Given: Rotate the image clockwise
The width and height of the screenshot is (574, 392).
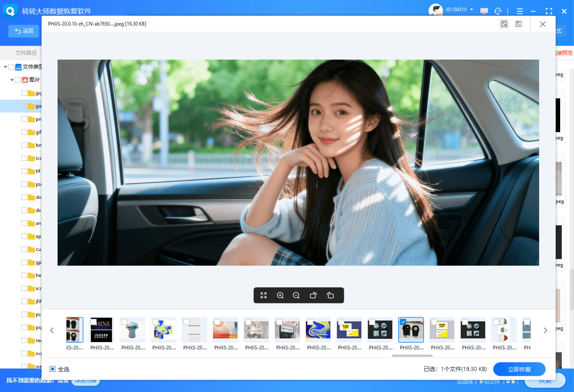Looking at the screenshot, I should coord(313,295).
